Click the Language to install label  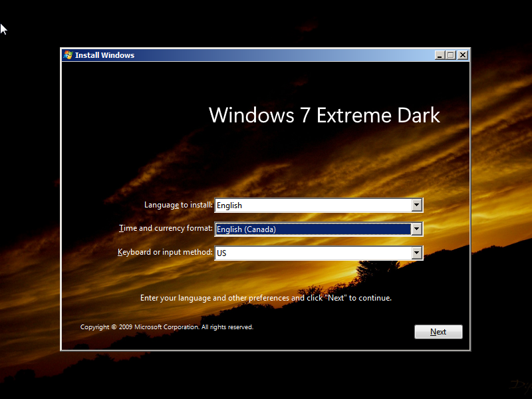click(178, 205)
